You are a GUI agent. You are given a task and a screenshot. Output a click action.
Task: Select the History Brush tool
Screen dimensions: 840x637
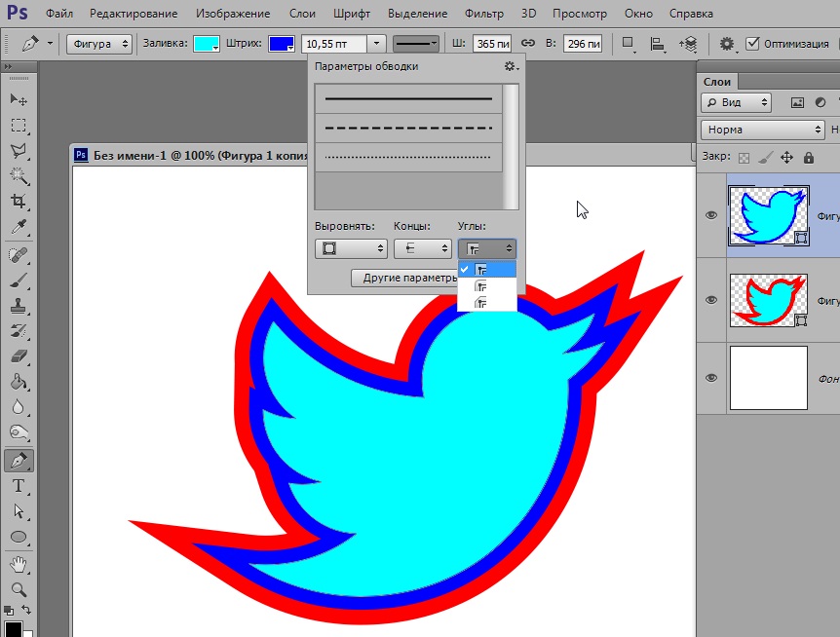click(x=19, y=331)
